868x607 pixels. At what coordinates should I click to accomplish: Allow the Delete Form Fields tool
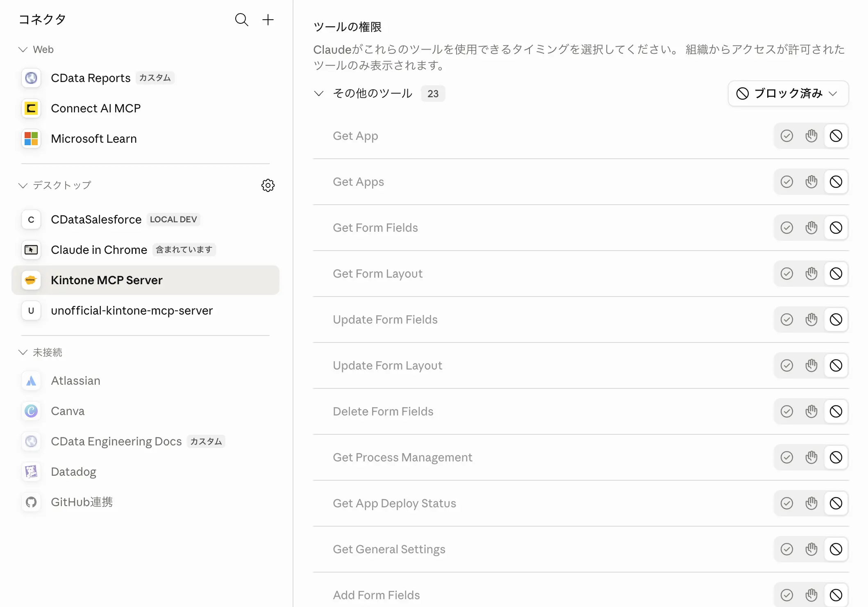787,411
